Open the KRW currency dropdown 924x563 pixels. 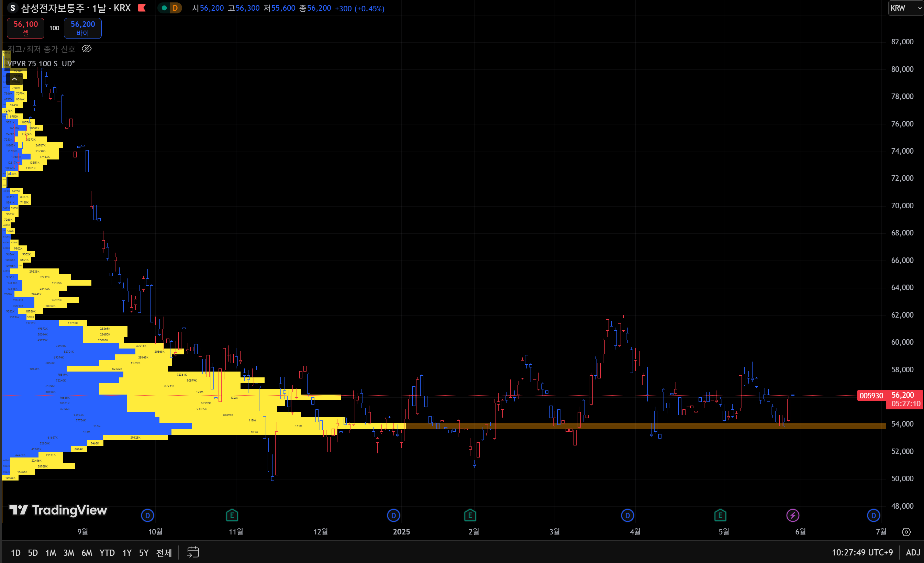click(x=905, y=8)
